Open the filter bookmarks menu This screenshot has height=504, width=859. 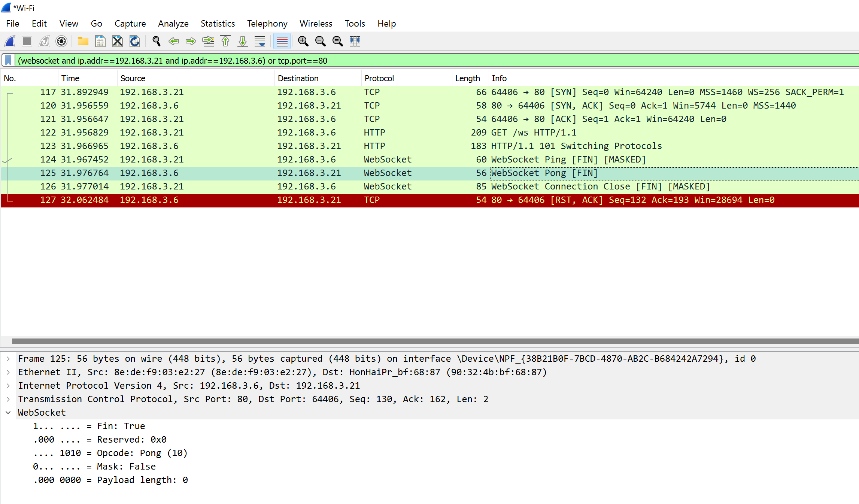click(8, 60)
